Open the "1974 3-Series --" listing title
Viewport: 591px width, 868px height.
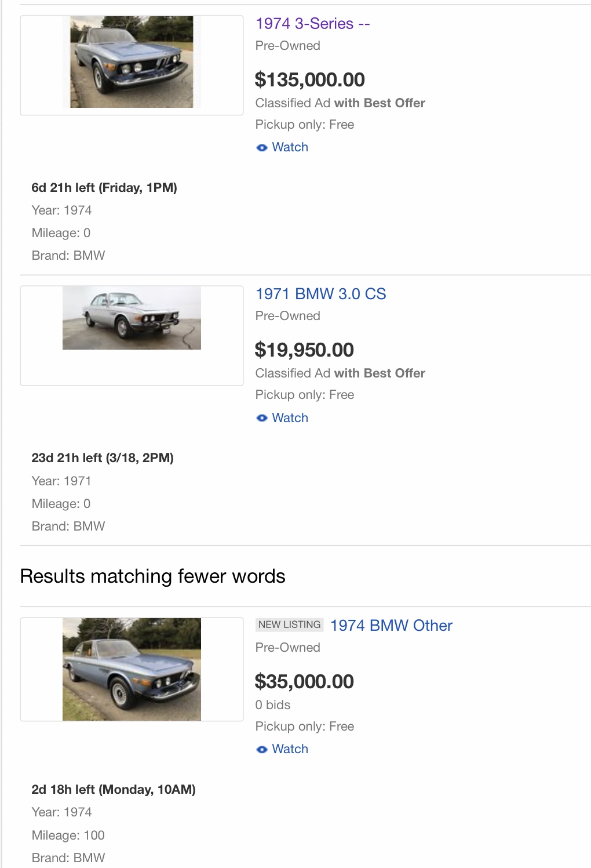[x=312, y=24]
